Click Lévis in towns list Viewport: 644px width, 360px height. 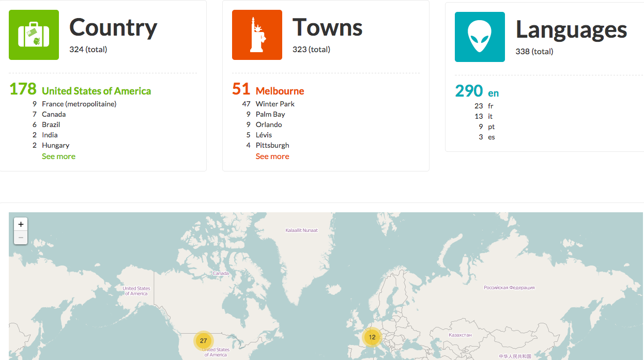tap(265, 135)
